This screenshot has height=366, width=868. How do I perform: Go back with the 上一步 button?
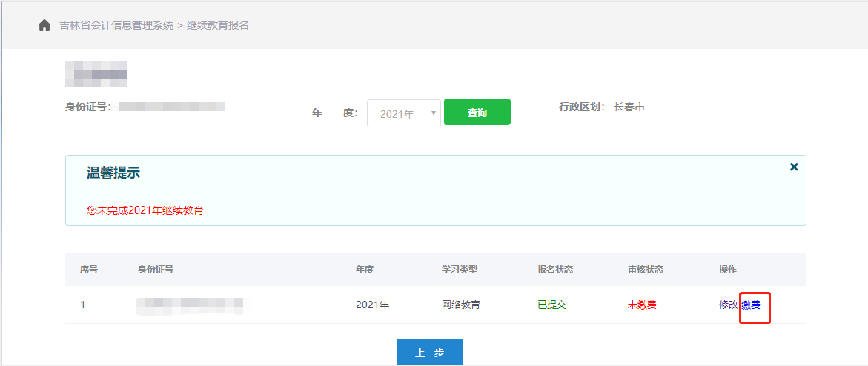point(429,353)
